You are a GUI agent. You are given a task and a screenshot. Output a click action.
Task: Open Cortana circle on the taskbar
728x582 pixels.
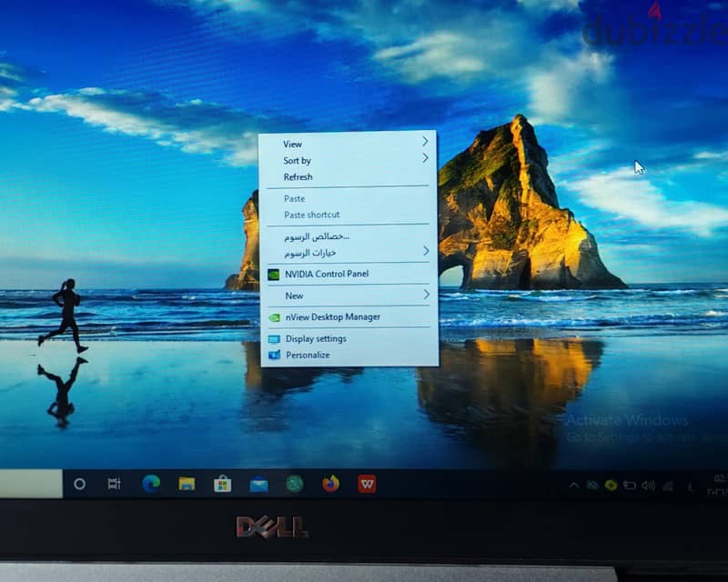point(79,484)
